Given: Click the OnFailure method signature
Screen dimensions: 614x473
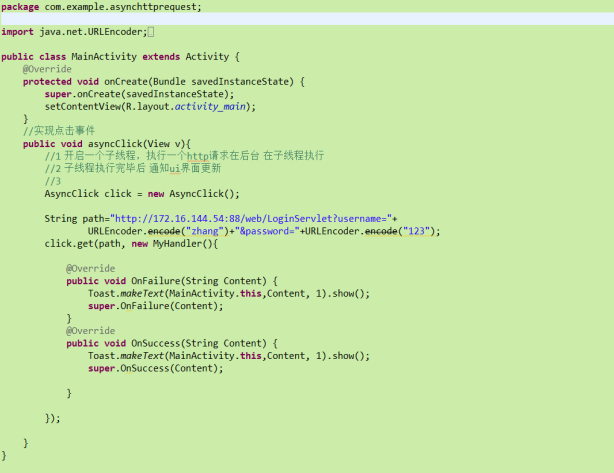Looking at the screenshot, I should point(172,281).
